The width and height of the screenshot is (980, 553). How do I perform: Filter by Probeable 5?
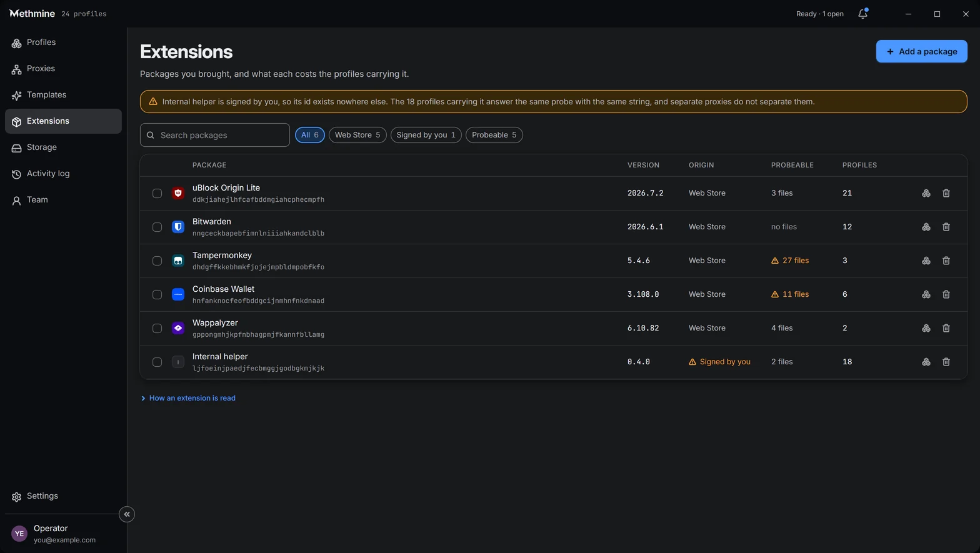494,135
